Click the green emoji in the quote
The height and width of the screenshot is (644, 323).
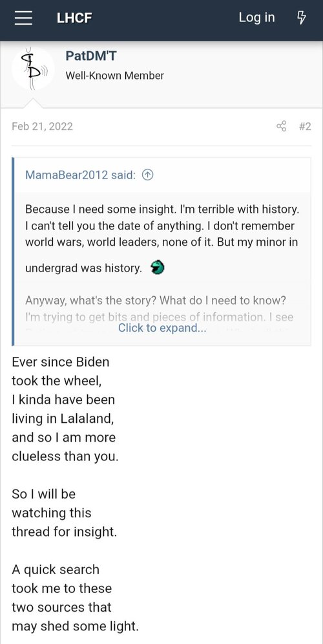click(158, 268)
